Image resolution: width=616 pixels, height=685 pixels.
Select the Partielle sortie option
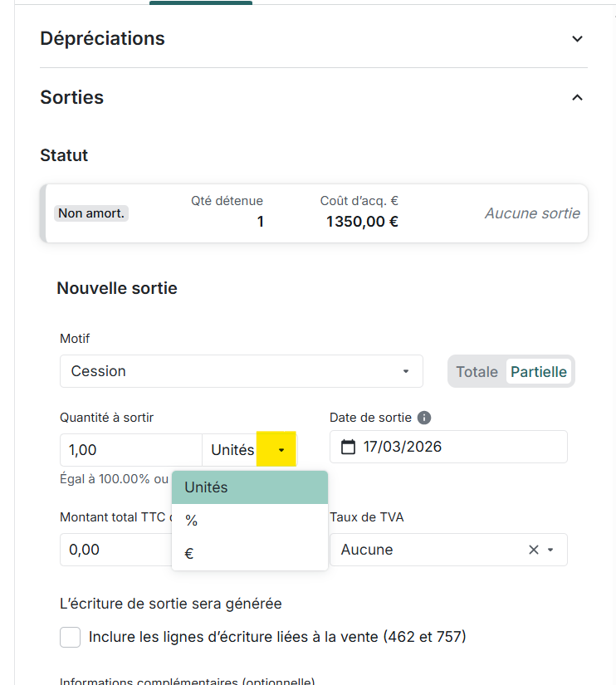coord(539,371)
